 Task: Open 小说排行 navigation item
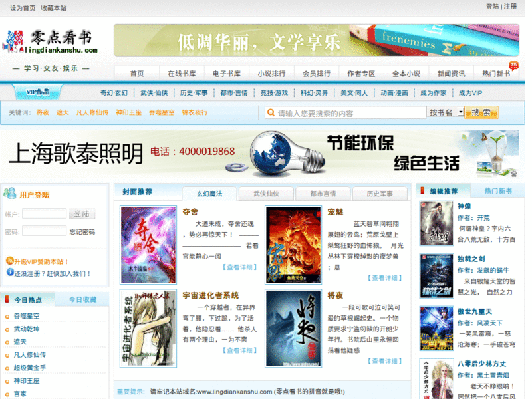[271, 74]
